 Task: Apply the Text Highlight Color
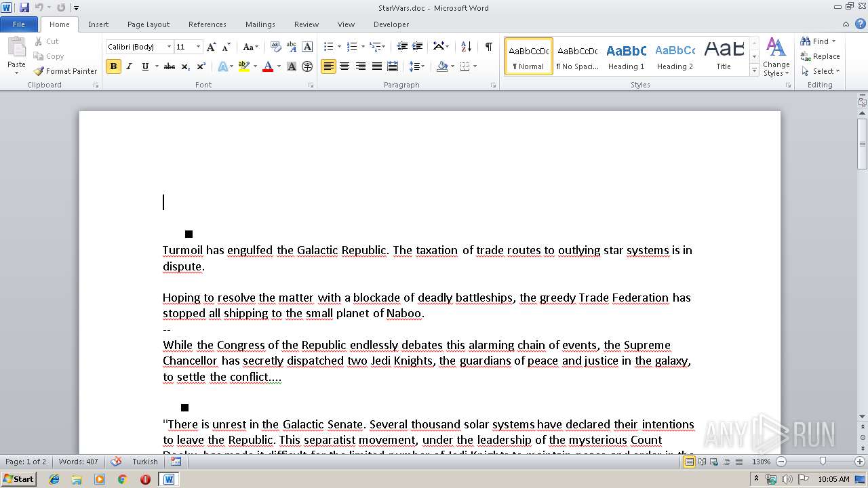coord(243,66)
